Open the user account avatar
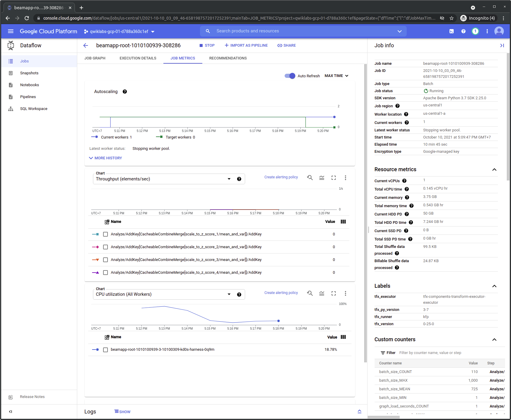The image size is (511, 420). coord(499,31)
